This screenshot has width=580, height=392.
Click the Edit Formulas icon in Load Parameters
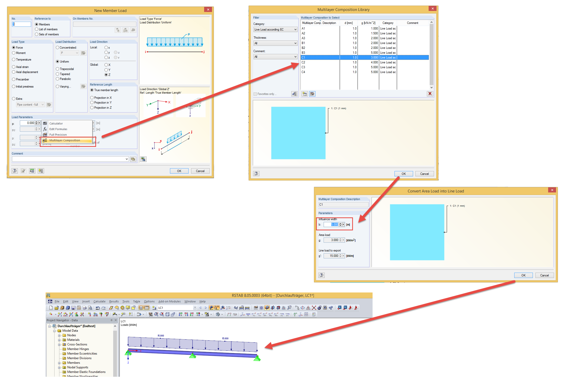pyautogui.click(x=46, y=129)
